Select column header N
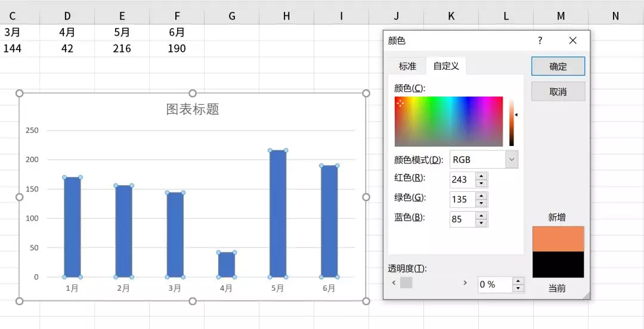Viewport: 644px width, 329px height. point(615,16)
